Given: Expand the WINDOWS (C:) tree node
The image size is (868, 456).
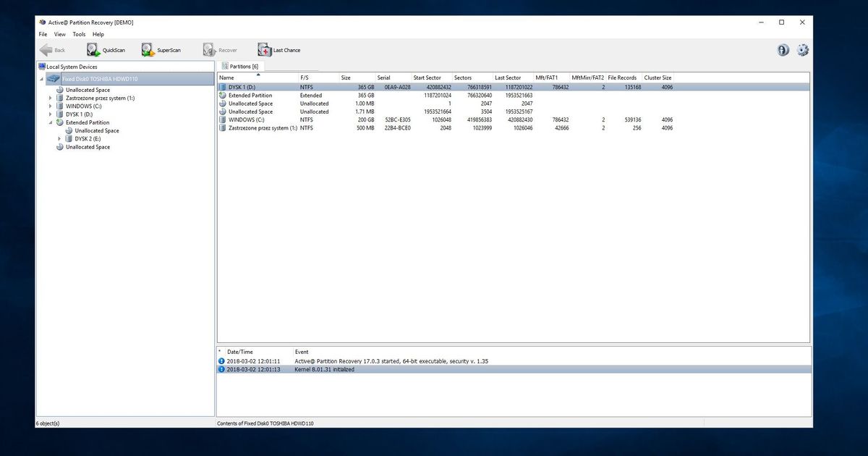Looking at the screenshot, I should (x=51, y=106).
